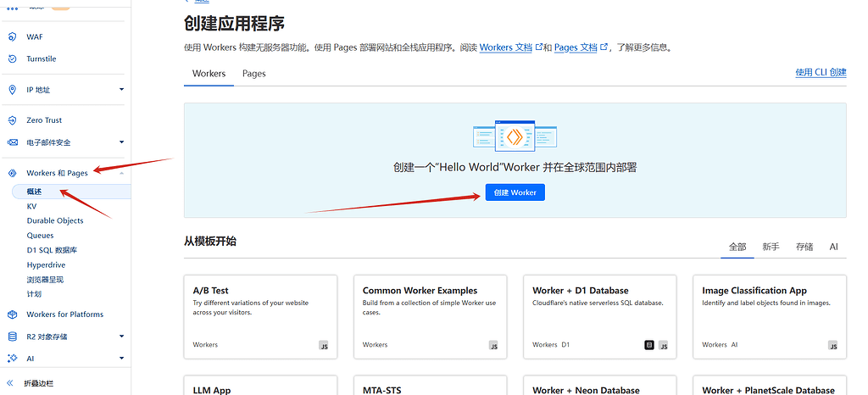The width and height of the screenshot is (868, 395).
Task: Select the Workers tab
Action: 209,74
